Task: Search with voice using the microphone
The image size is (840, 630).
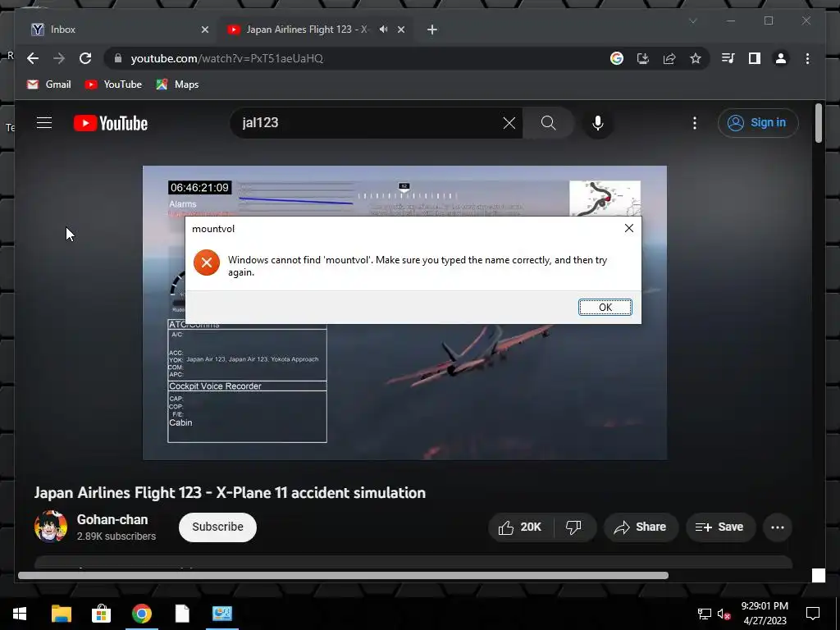Action: (598, 123)
